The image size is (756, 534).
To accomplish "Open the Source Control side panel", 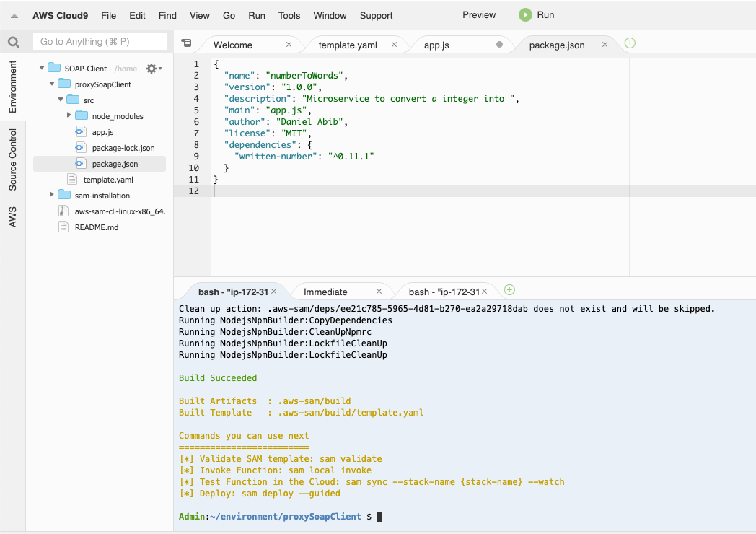I will point(13,159).
